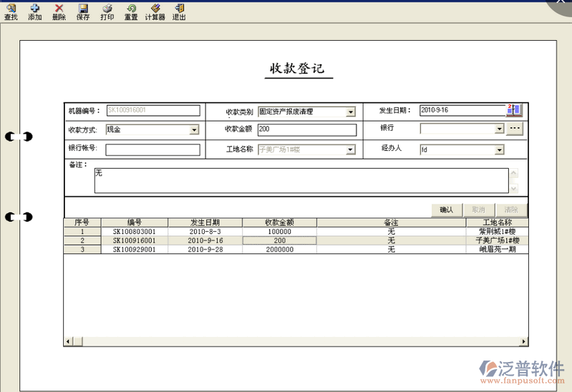Click the 查找 (Find) toolbar icon

coord(11,11)
